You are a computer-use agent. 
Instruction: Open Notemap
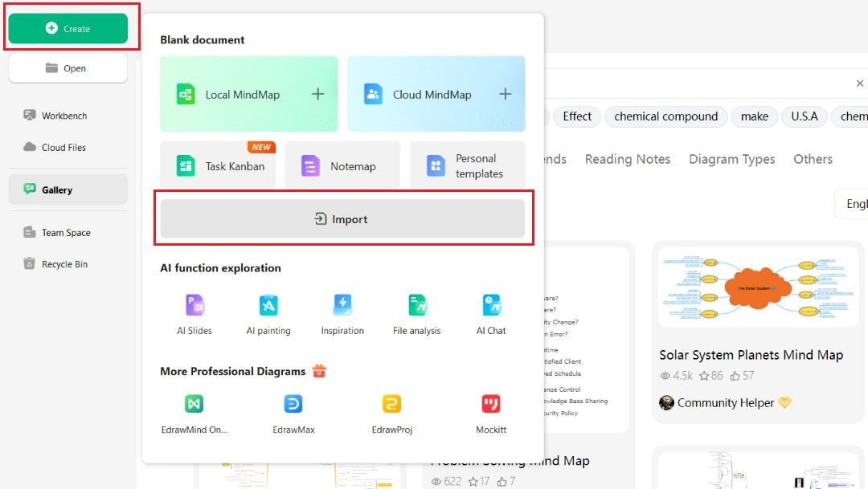point(342,165)
